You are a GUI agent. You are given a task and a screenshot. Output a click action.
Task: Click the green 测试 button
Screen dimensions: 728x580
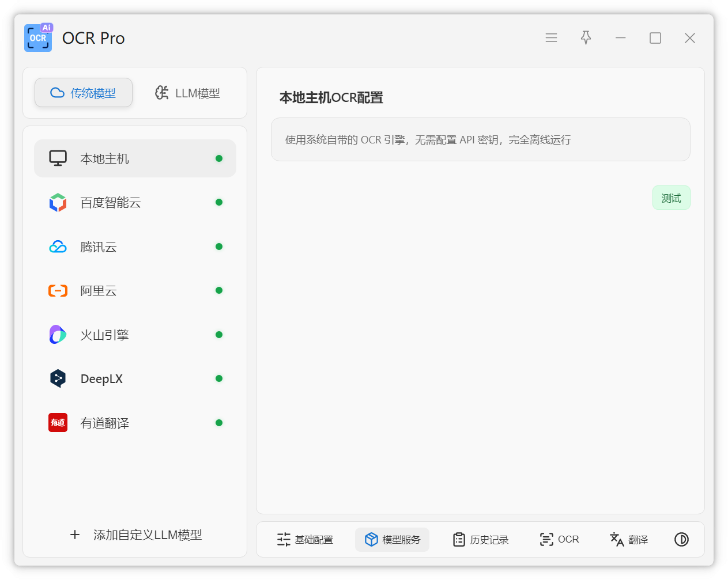click(x=671, y=198)
